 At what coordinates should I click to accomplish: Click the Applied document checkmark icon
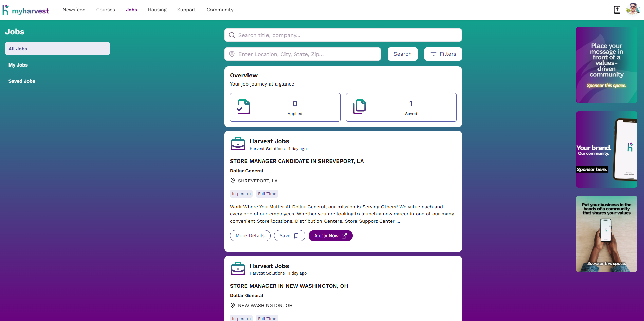click(x=243, y=107)
